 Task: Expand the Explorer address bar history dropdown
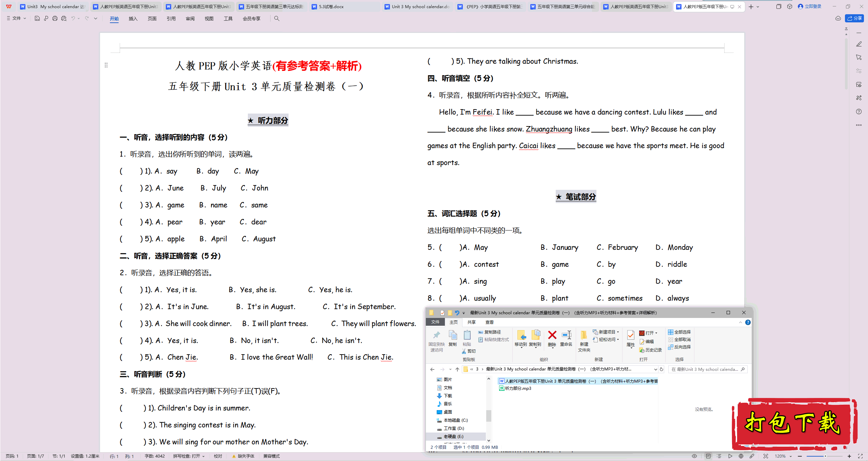[x=655, y=369]
